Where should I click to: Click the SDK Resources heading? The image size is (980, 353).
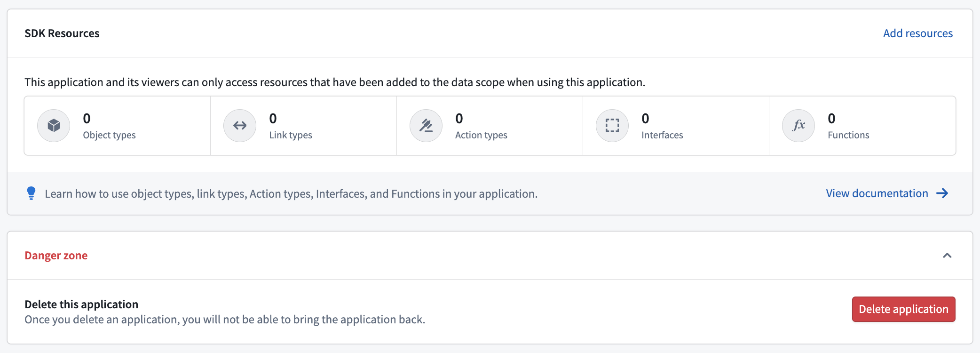pyautogui.click(x=62, y=33)
